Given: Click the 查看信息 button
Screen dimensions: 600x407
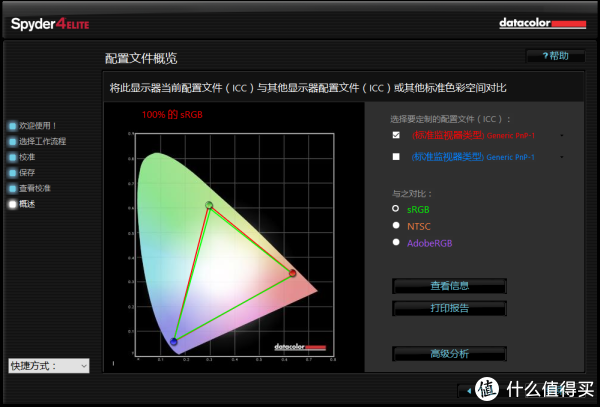Looking at the screenshot, I should pyautogui.click(x=449, y=286).
